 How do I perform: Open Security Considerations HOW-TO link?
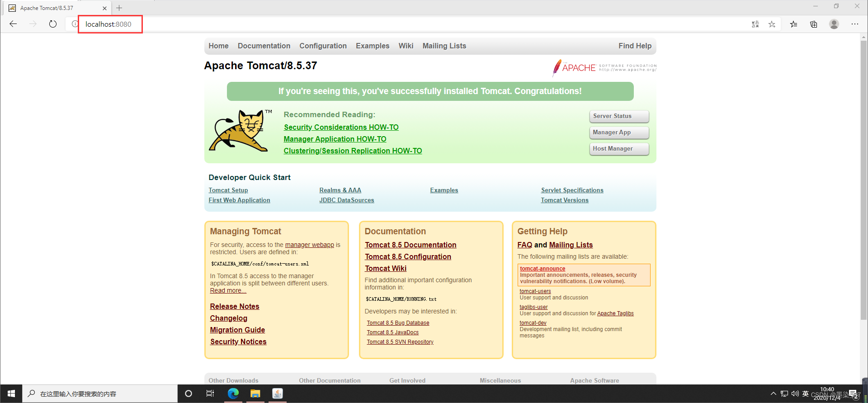click(341, 127)
